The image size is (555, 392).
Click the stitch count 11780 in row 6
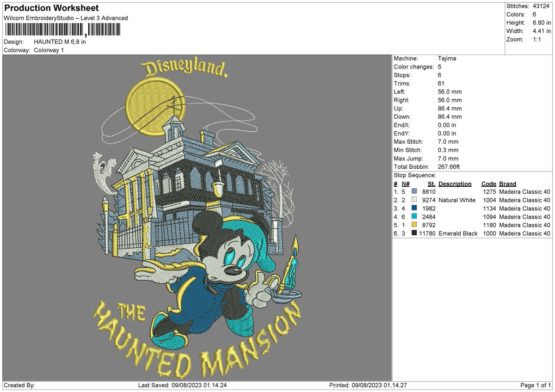tap(427, 233)
